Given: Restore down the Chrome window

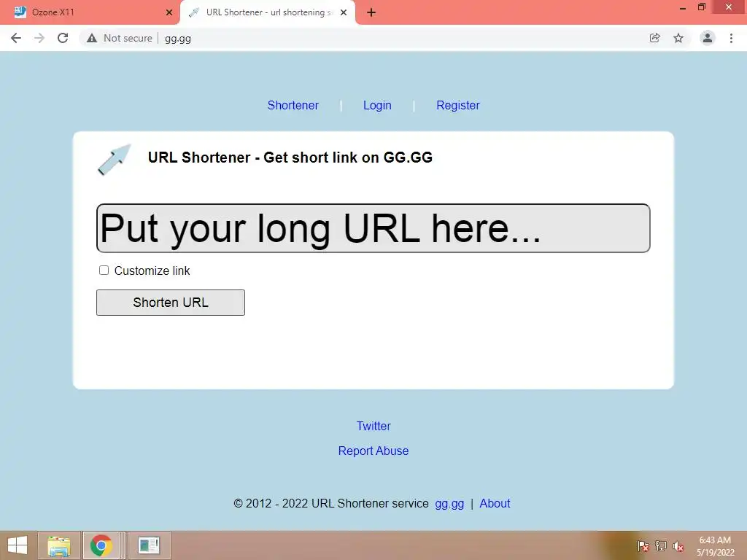Looking at the screenshot, I should click(x=702, y=7).
